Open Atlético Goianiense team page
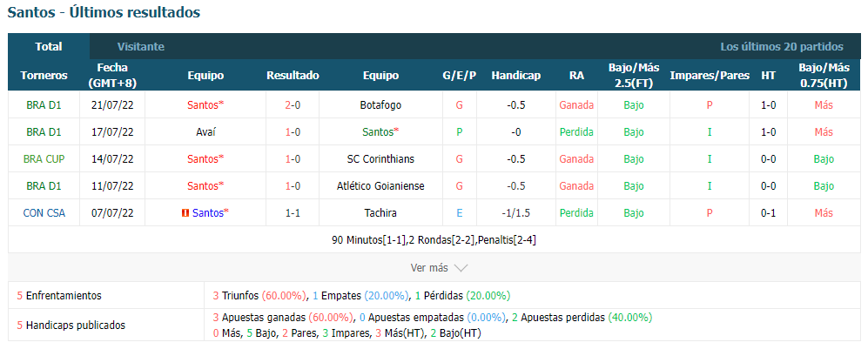868x349 pixels. click(380, 186)
